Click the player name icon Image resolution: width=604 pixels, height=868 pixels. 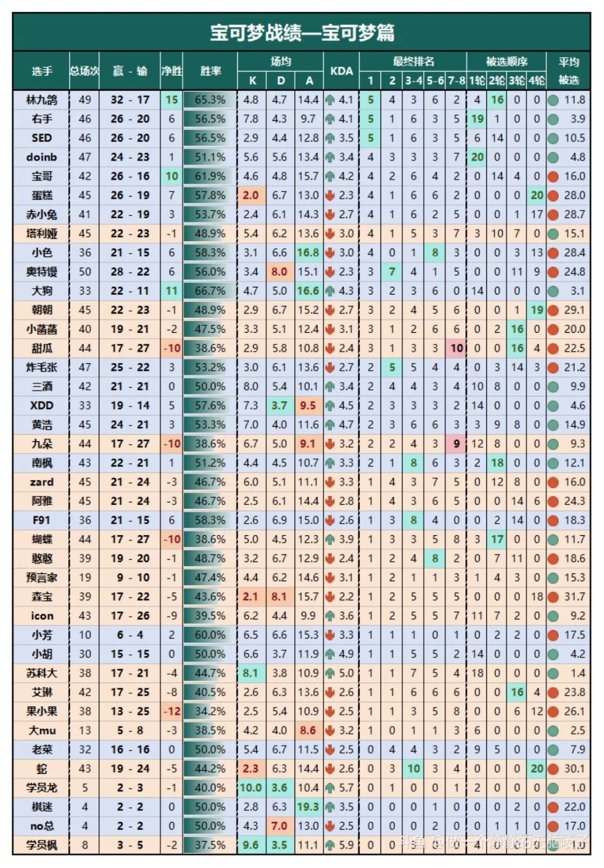click(41, 616)
